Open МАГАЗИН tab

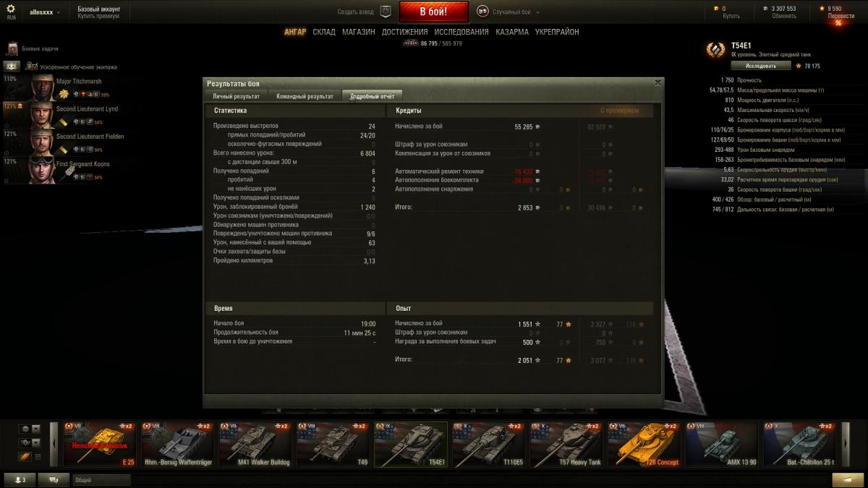tap(359, 32)
